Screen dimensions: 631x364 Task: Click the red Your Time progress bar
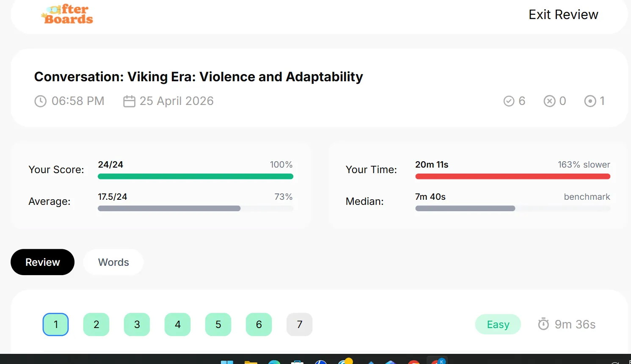513,176
